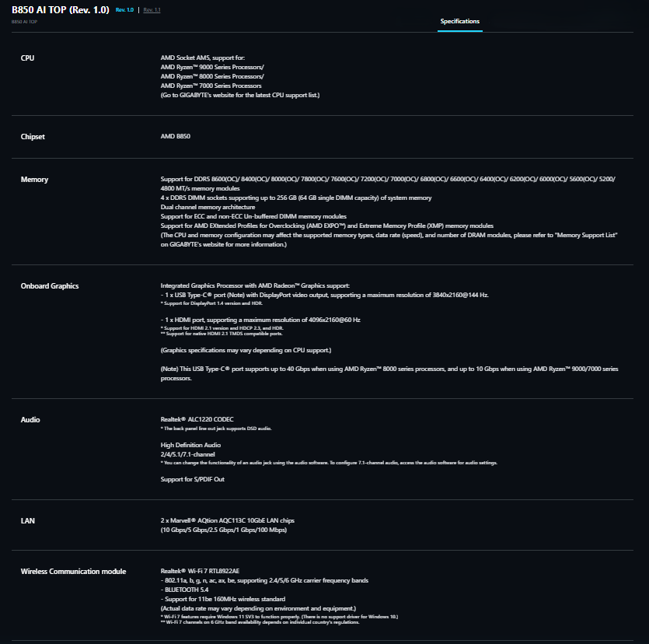Click the Wireless Communication module heading
This screenshot has width=649, height=644.
[73, 571]
